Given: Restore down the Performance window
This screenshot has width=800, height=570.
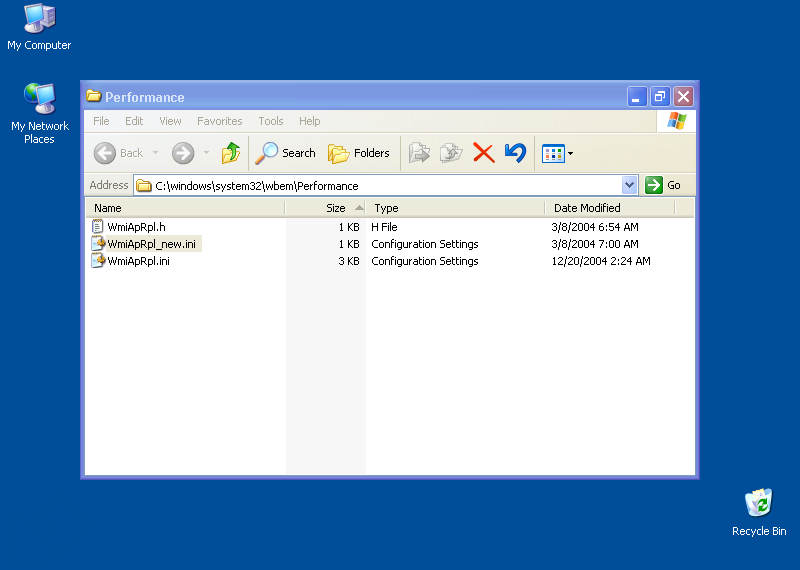Looking at the screenshot, I should 660,96.
